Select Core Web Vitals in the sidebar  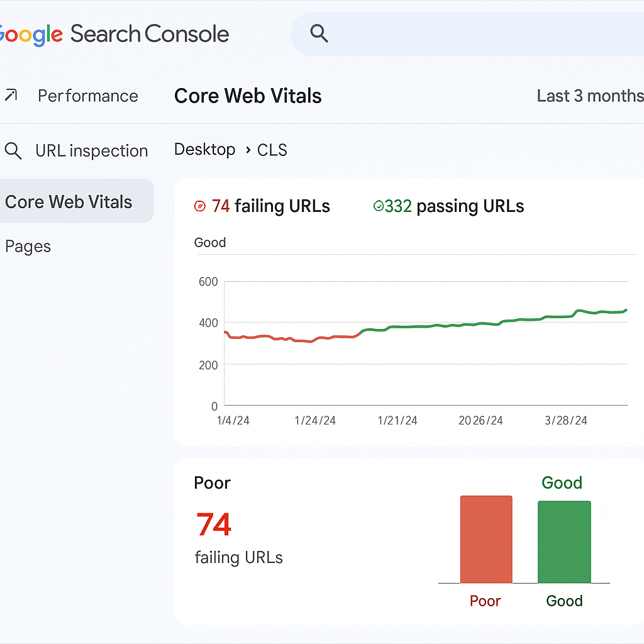76,201
